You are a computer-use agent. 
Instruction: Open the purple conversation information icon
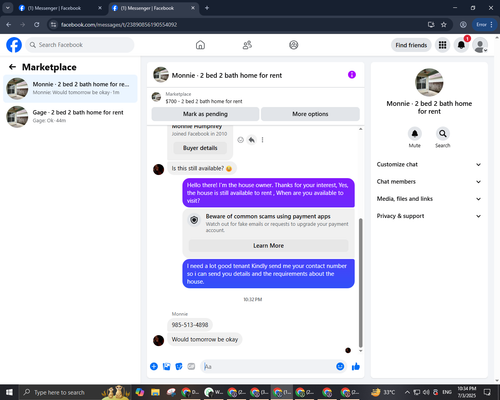click(352, 75)
